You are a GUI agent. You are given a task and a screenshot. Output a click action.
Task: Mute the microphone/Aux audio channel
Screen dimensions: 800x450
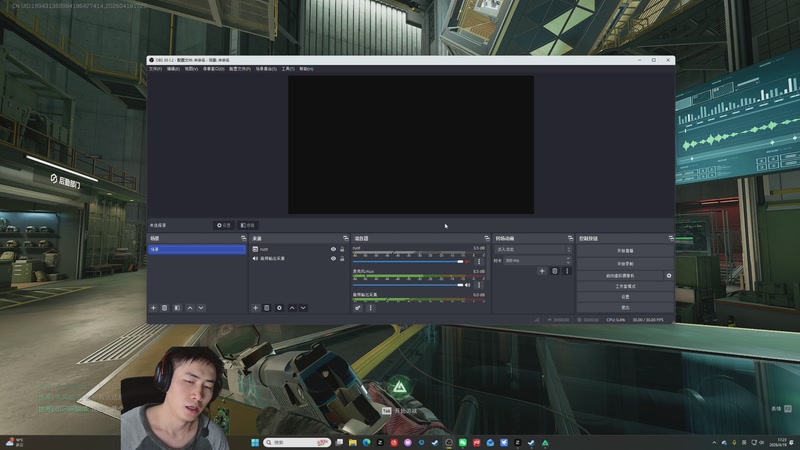coord(467,284)
